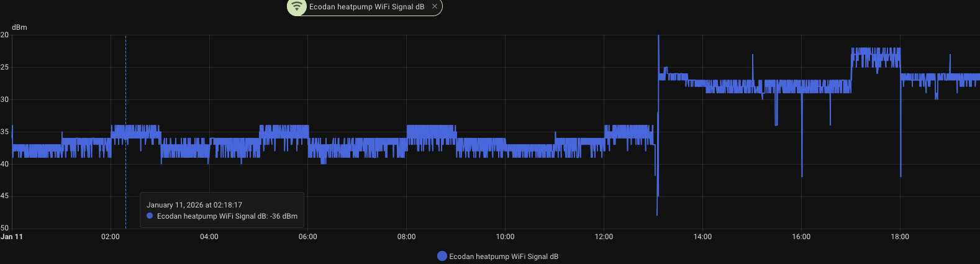Toggle the Ecodan series in the bottom legend
The image size is (980, 264).
pos(503,257)
